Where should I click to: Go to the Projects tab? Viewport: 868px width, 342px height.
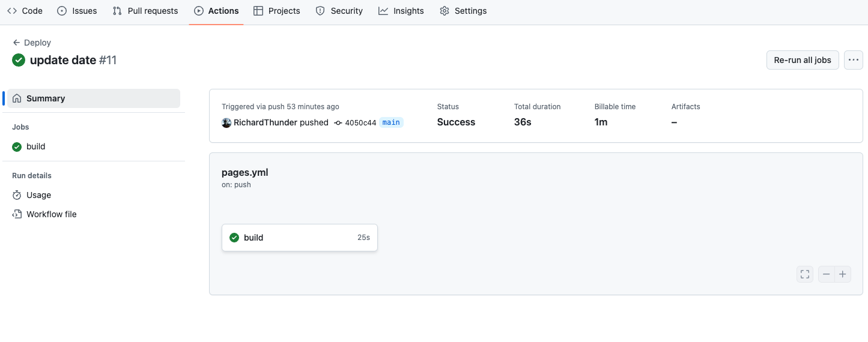(277, 11)
